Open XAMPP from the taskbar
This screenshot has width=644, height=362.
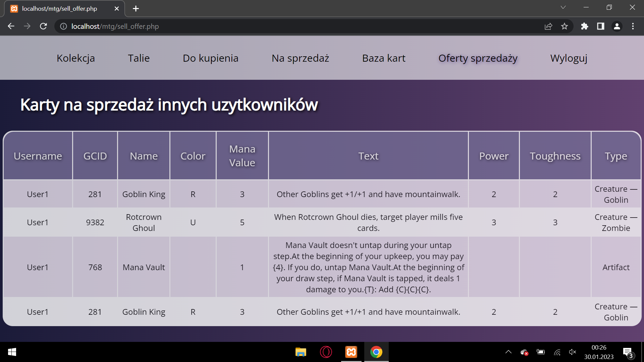(351, 352)
